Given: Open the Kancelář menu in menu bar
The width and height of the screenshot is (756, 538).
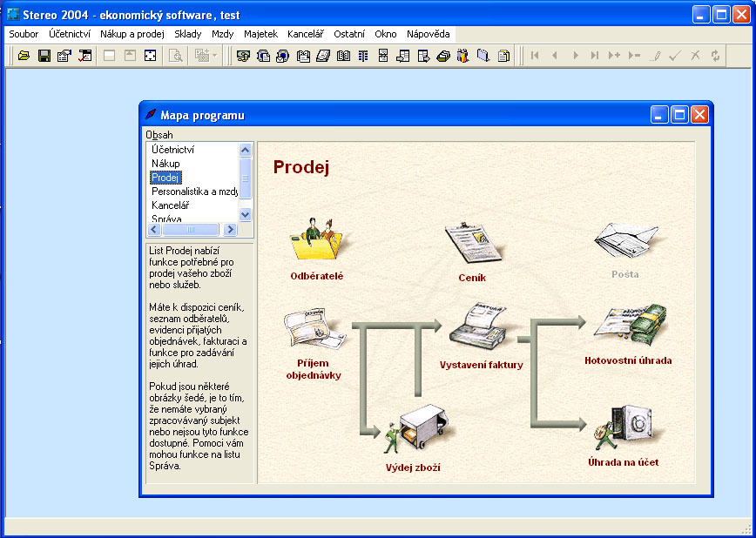Looking at the screenshot, I should pyautogui.click(x=306, y=34).
